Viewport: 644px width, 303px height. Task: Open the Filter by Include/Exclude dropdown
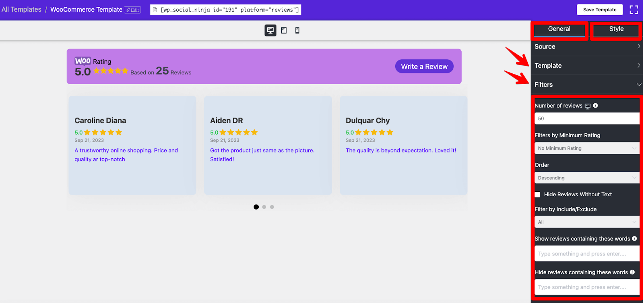[587, 222]
